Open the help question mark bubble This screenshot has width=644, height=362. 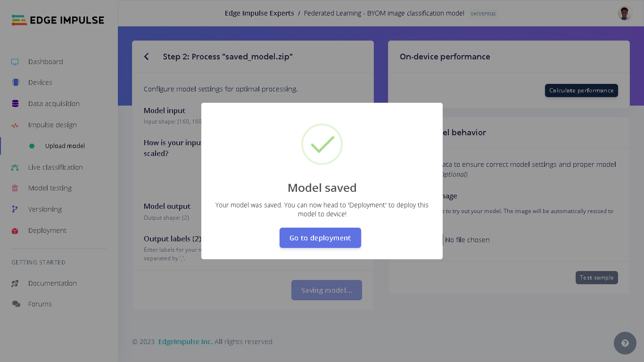625,343
